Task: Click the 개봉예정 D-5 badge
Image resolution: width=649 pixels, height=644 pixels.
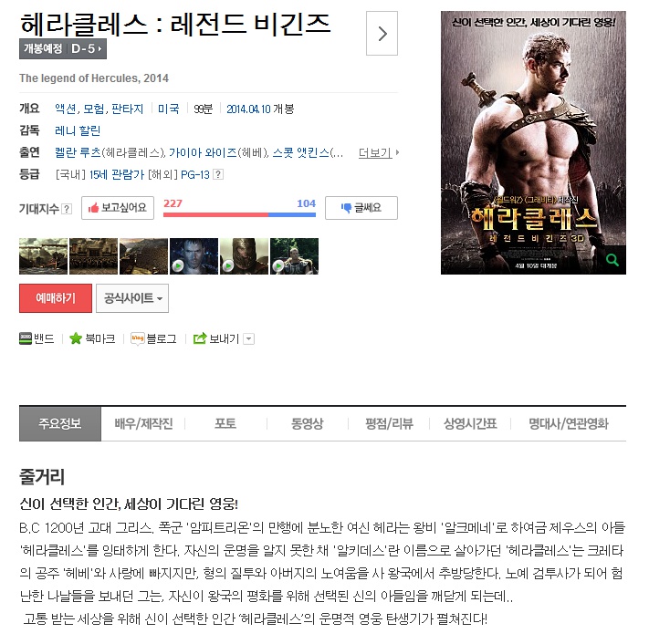Action: (63, 49)
